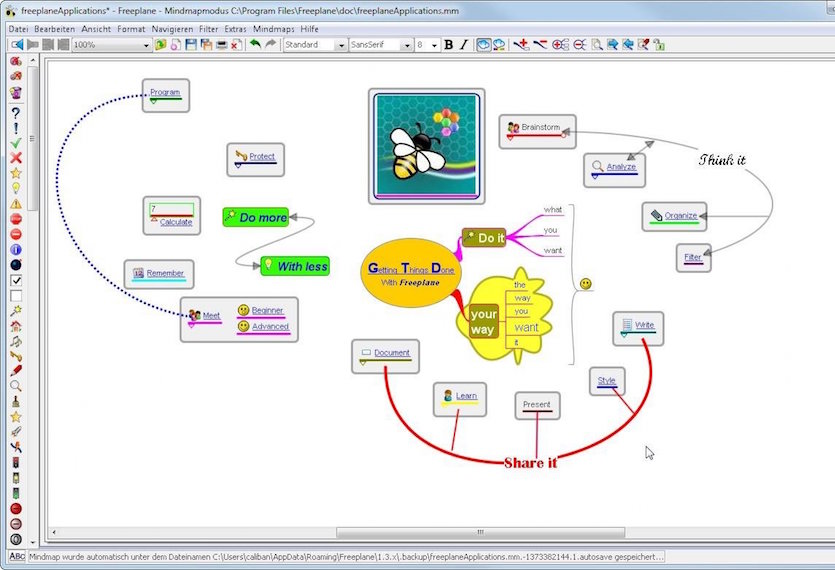835x570 pixels.
Task: Click the checked checkbox icon in left bar
Action: pos(16,280)
